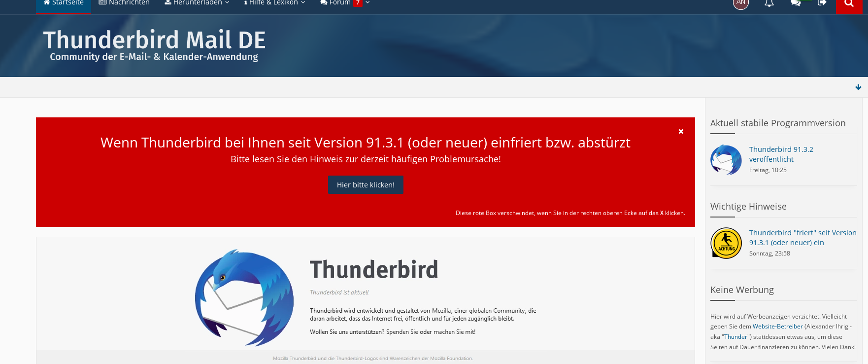Click the large Thunderbird logo image
Viewport: 868px width, 364px height.
pyautogui.click(x=244, y=298)
